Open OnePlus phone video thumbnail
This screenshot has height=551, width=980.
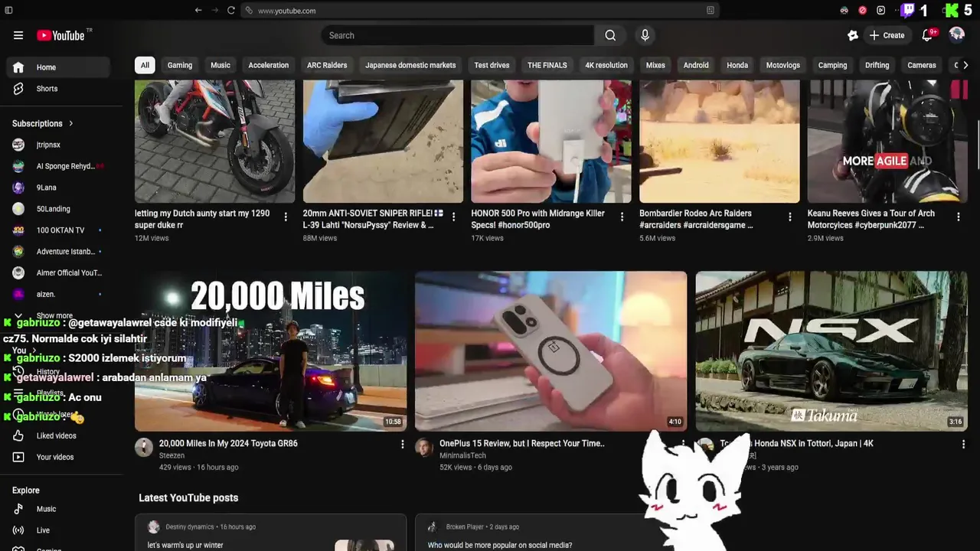[x=550, y=351]
